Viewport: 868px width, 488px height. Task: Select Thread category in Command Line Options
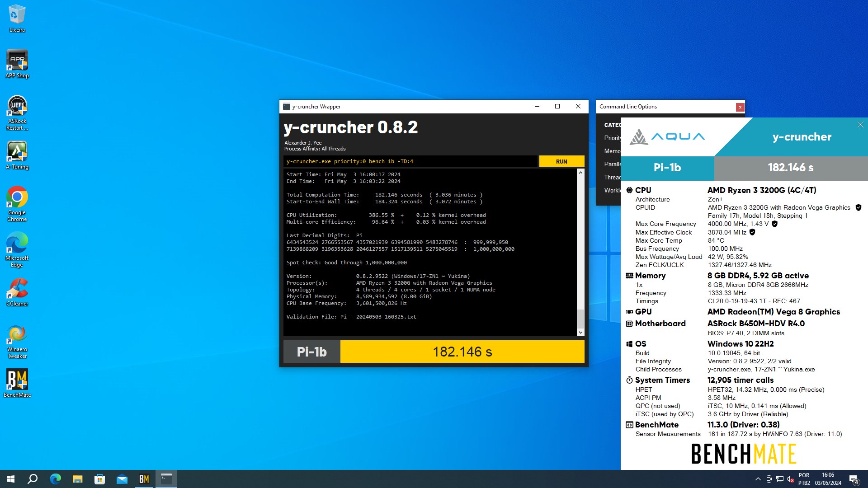(612, 177)
